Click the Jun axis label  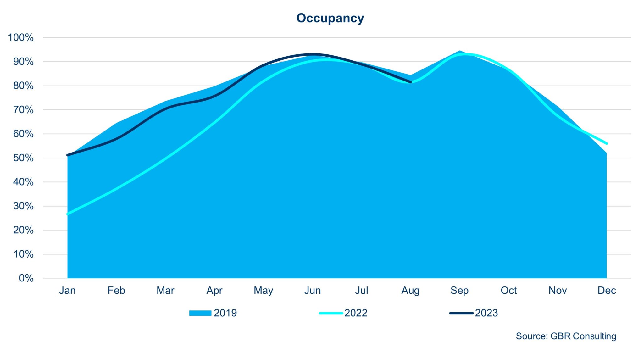pyautogui.click(x=312, y=290)
